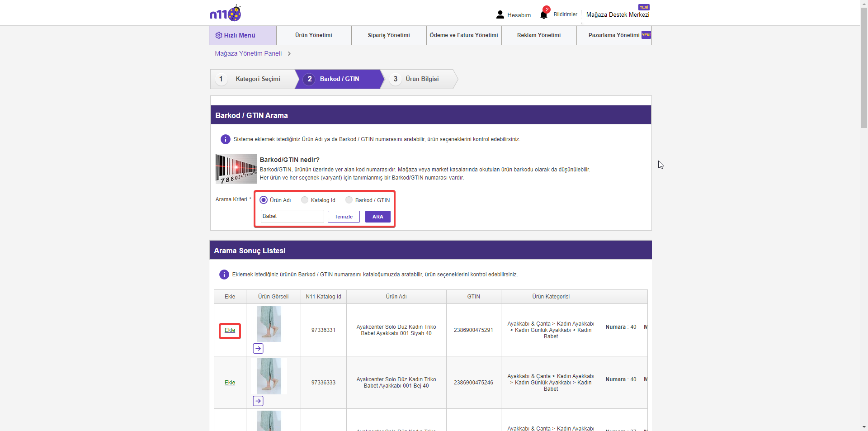Click Ekle for catalog 97336333

tap(230, 383)
